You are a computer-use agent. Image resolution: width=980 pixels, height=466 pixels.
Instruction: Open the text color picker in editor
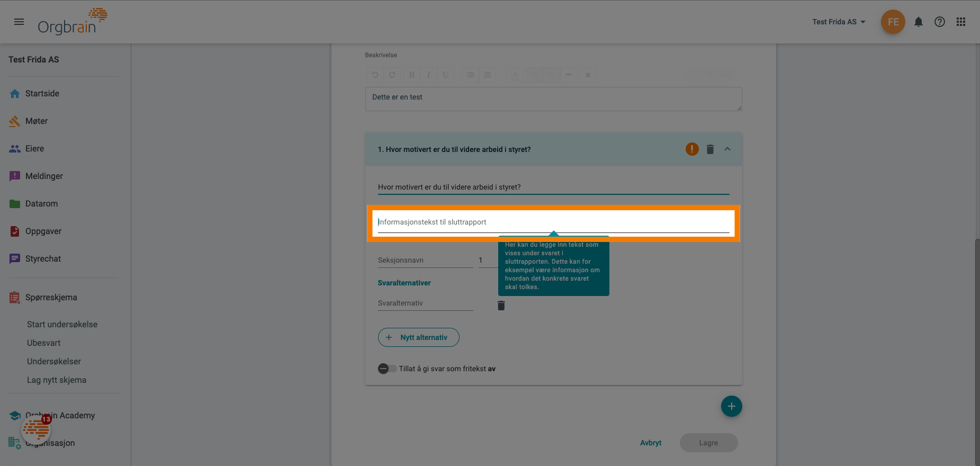point(515,75)
